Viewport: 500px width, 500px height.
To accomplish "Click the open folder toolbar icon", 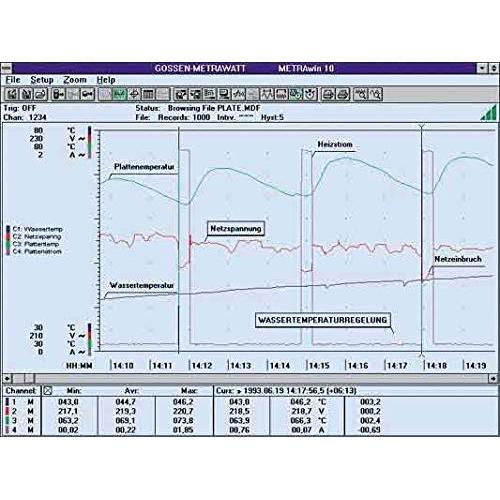I will tap(41, 94).
